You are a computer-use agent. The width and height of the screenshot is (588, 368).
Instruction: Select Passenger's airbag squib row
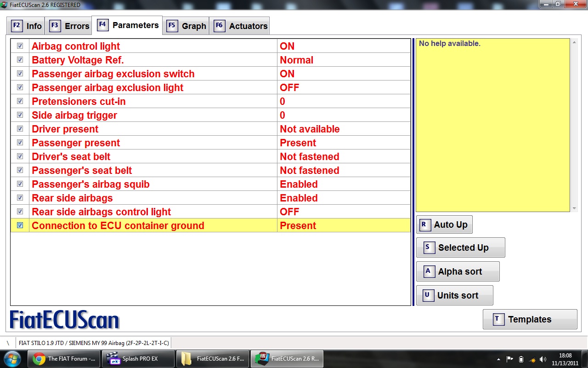pos(210,184)
